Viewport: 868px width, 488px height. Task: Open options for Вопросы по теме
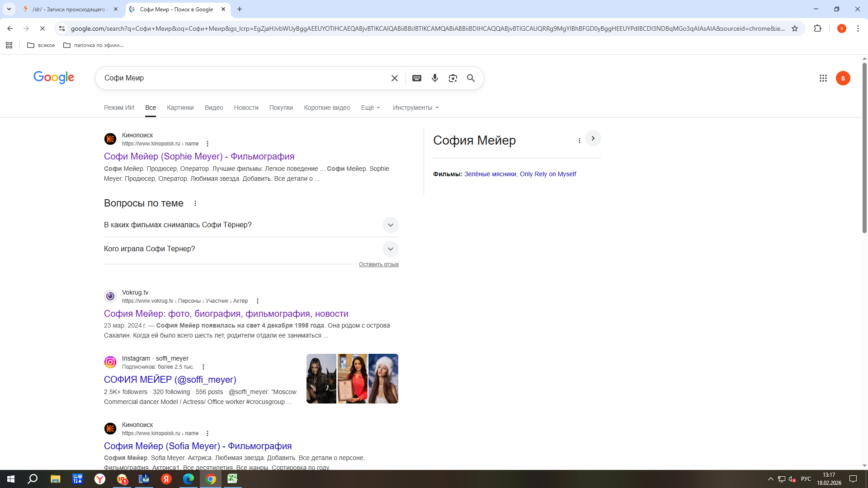pyautogui.click(x=195, y=203)
